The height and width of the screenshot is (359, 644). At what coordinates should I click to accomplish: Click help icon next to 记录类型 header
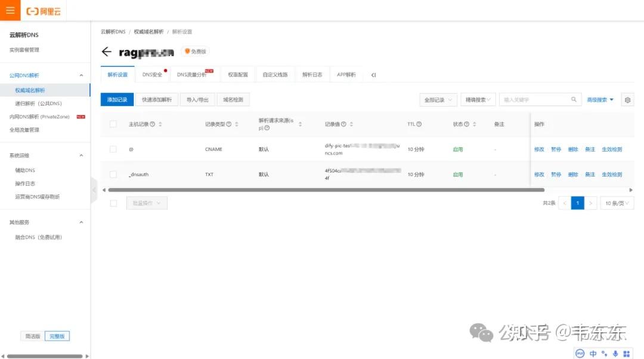tap(229, 124)
